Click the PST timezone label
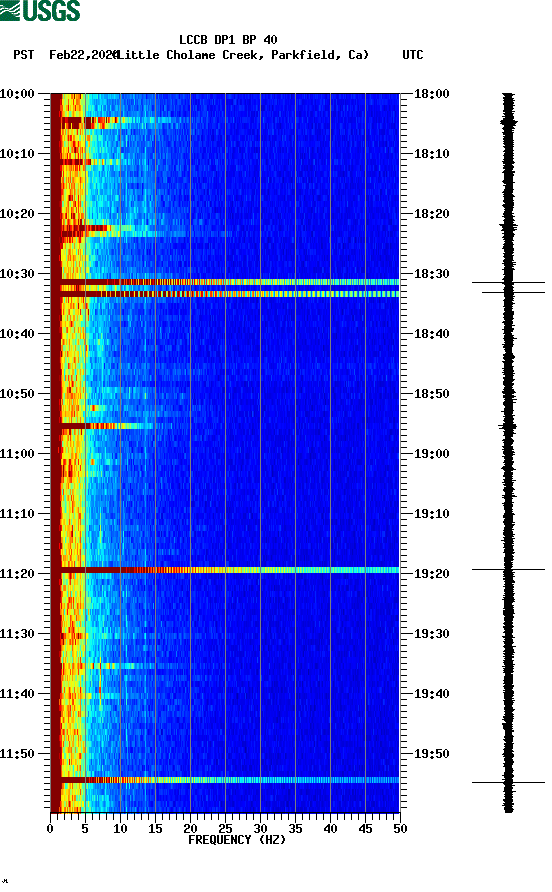552x892 pixels. (24, 55)
